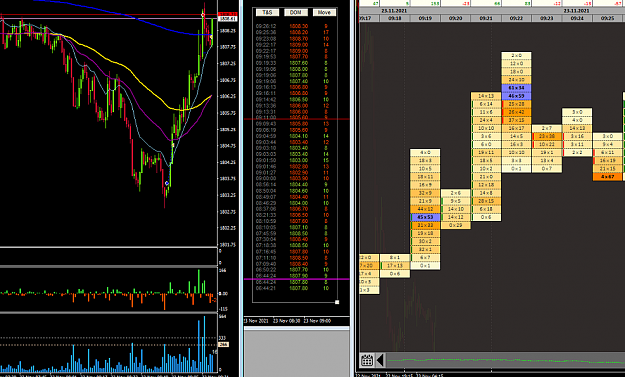Click the 2×7 footprint cell
625x377 pixels.
click(x=547, y=128)
